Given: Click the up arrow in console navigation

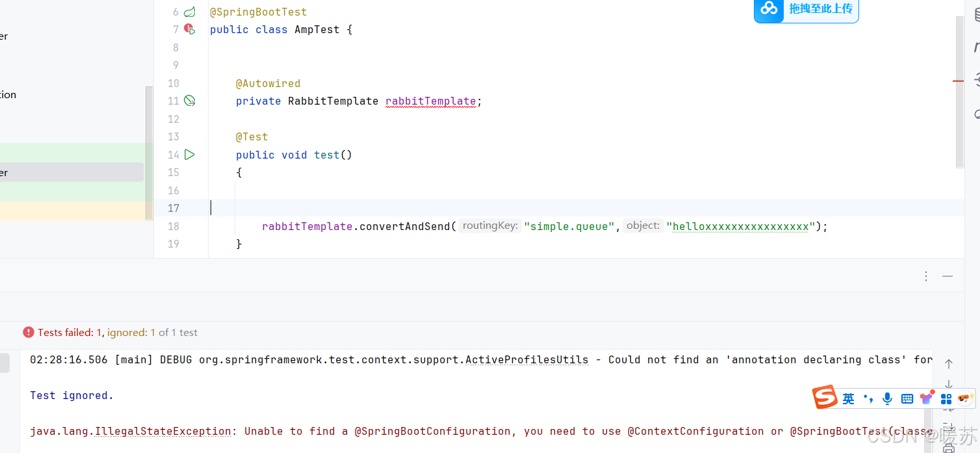Looking at the screenshot, I should (949, 364).
